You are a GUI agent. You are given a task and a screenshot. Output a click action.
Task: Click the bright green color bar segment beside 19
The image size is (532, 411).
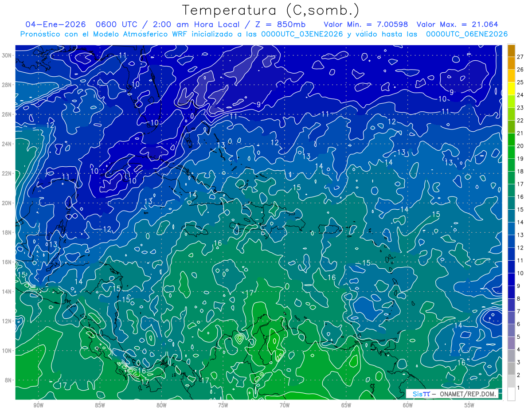(511, 153)
